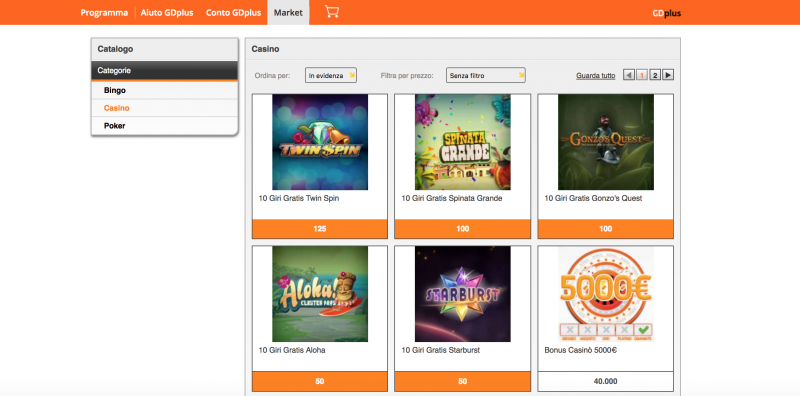
Task: Go to next page arrow
Action: pyautogui.click(x=668, y=75)
